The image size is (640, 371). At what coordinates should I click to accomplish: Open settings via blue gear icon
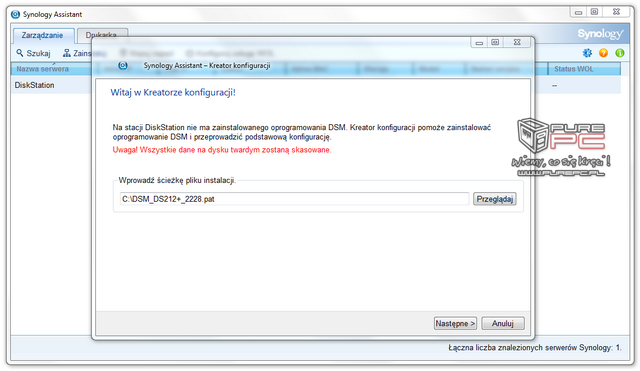pyautogui.click(x=587, y=53)
